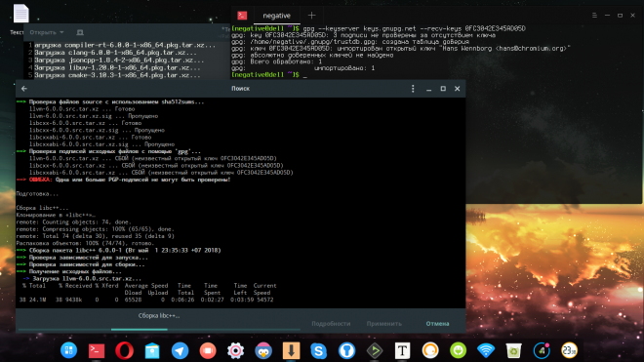The height and width of the screenshot is (362, 644).
Task: Open the Открыть dropdown in text editor
Action: click(x=47, y=32)
